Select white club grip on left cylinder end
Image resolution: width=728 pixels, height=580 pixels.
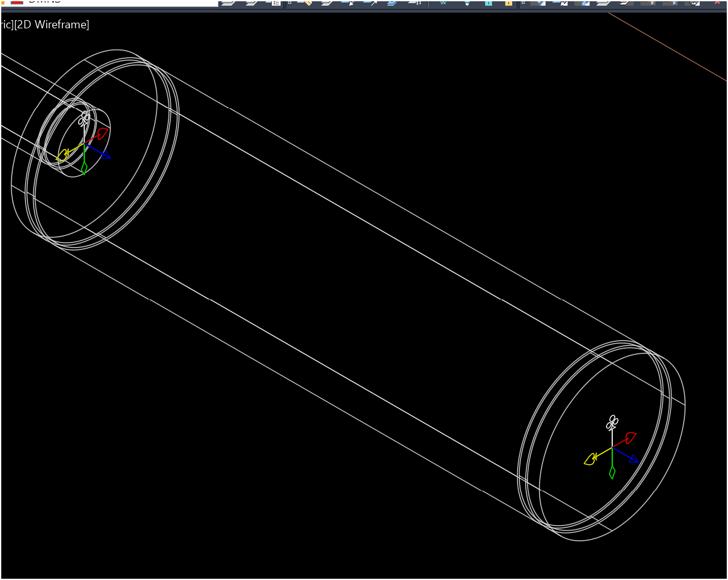tap(84, 118)
